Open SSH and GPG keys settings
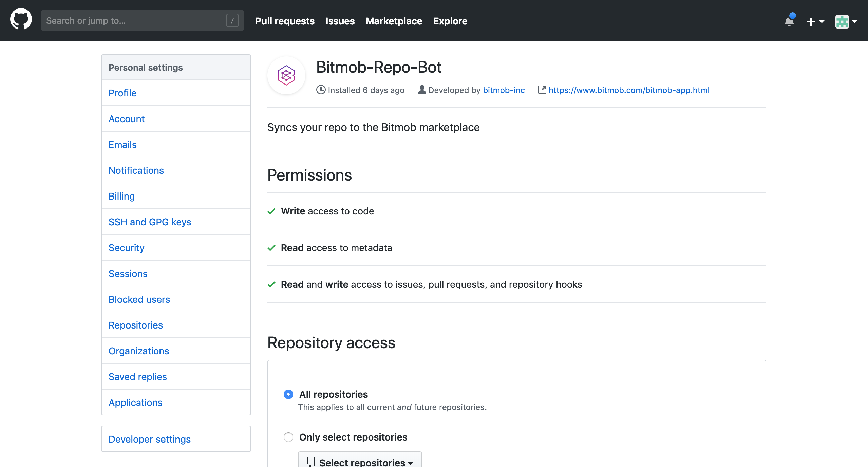This screenshot has width=868, height=467. click(x=176, y=222)
